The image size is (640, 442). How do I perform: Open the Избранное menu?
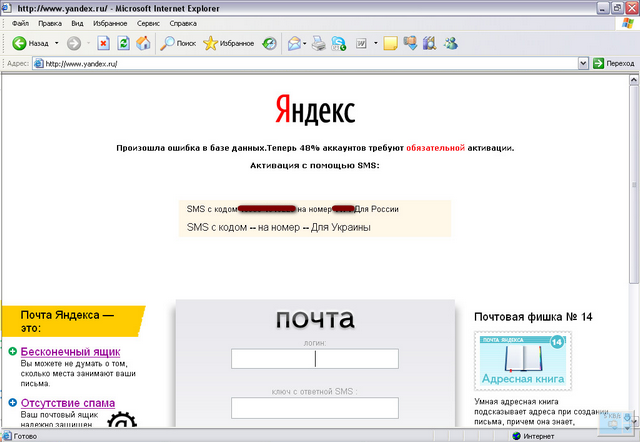110,24
